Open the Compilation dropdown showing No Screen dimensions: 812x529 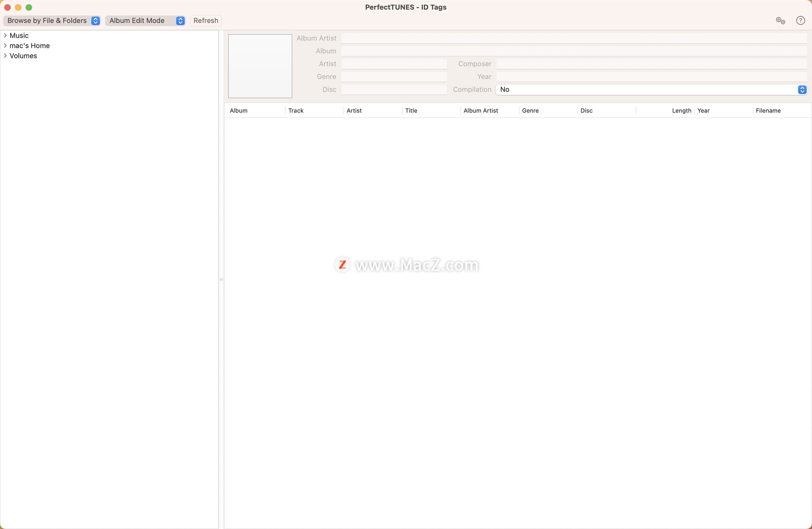click(x=652, y=90)
